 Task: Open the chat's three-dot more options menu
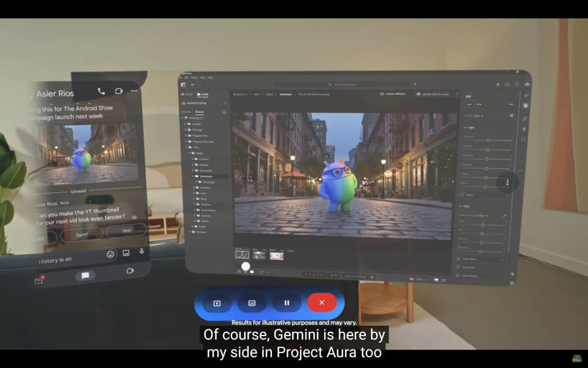134,91
